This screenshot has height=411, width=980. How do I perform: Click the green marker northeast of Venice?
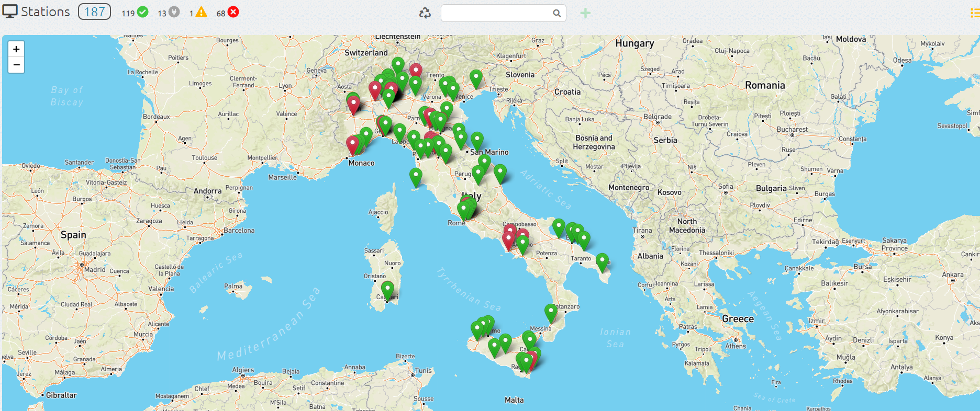click(476, 78)
